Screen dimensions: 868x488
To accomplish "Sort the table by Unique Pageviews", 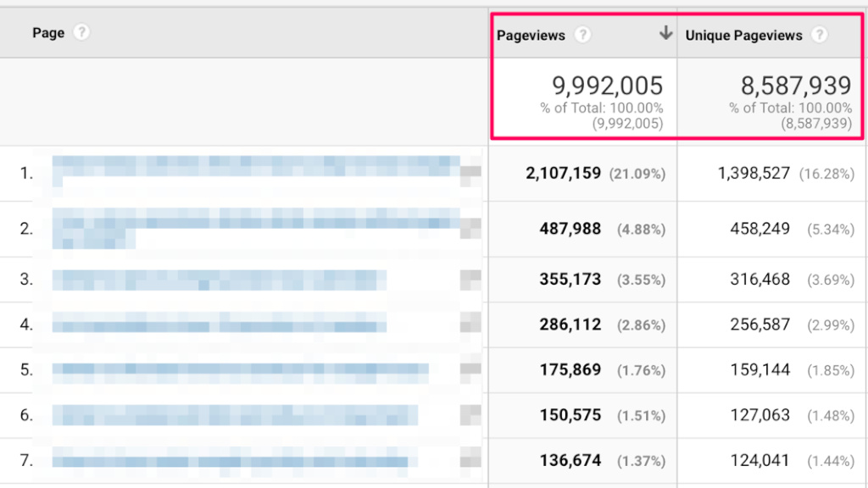I will (743, 36).
